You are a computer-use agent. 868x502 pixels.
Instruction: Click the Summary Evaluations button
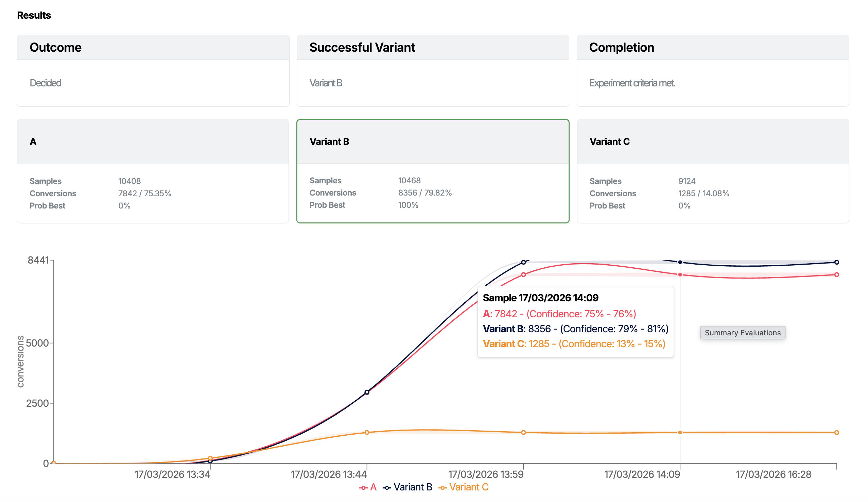(x=742, y=333)
